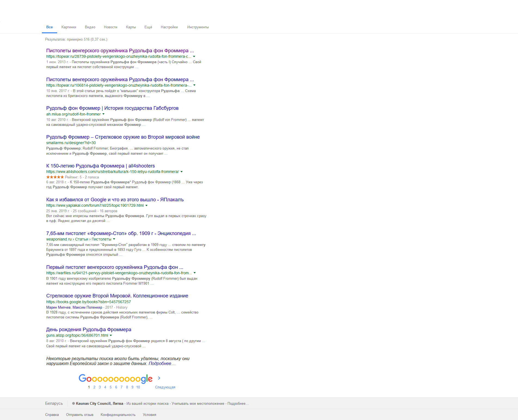
Task: Open first result about Фроммер pistols (часть I)
Action: (120, 51)
